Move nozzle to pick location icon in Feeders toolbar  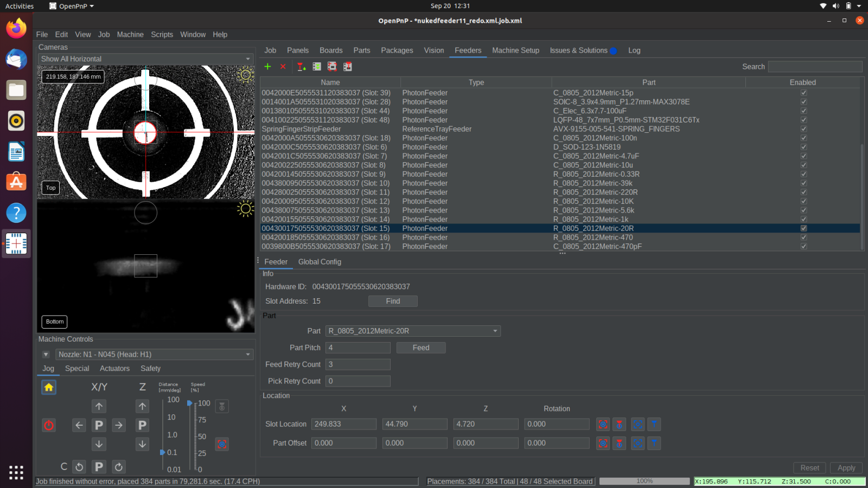point(348,67)
